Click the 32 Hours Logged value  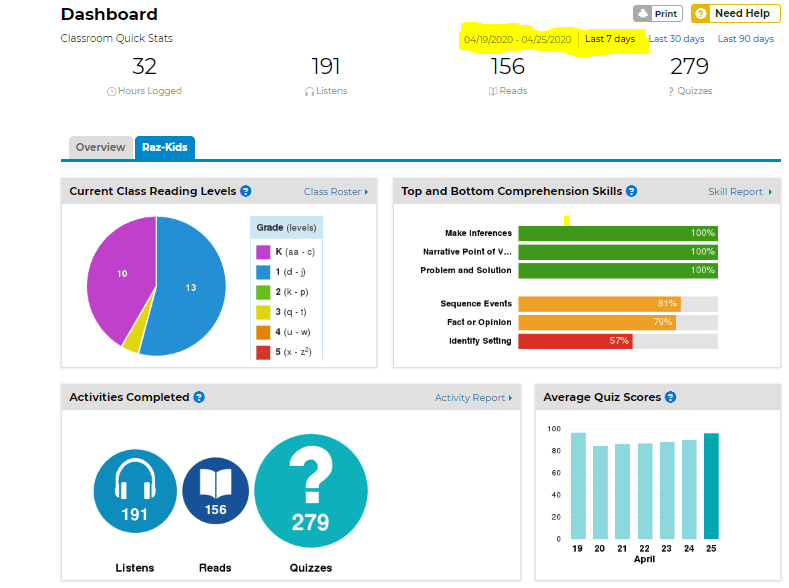[144, 66]
